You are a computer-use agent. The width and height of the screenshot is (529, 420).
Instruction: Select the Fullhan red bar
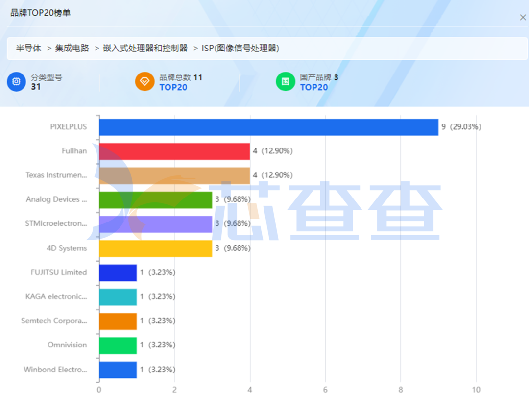tap(174, 150)
